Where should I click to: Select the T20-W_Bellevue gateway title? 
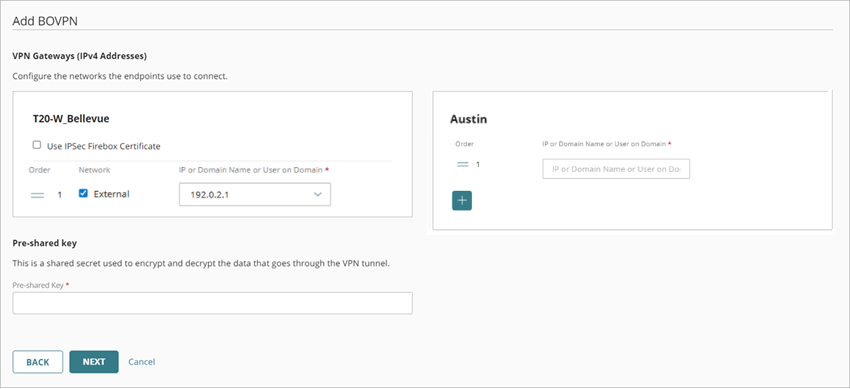(x=71, y=119)
